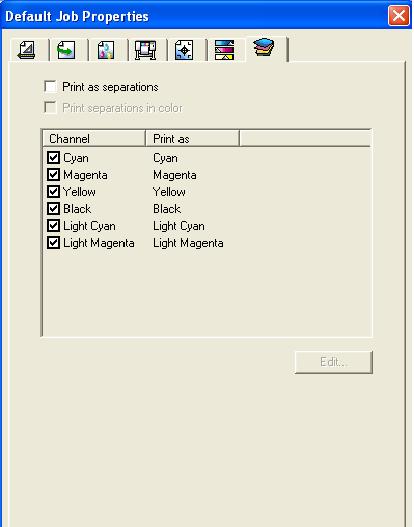The image size is (414, 527).
Task: Select the Light Magenta Print as entry
Action: coord(188,243)
